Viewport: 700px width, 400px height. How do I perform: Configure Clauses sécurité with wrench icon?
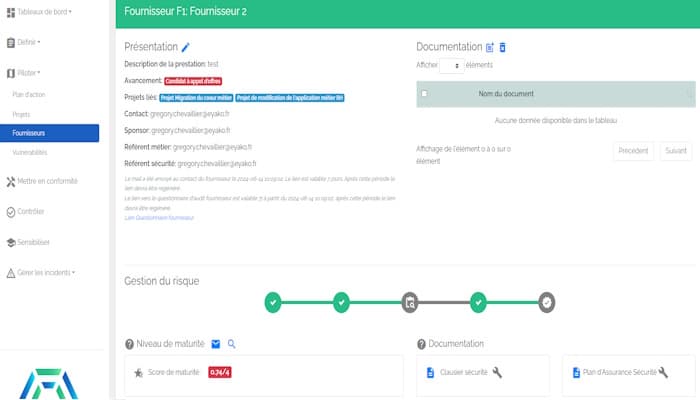[x=497, y=372]
